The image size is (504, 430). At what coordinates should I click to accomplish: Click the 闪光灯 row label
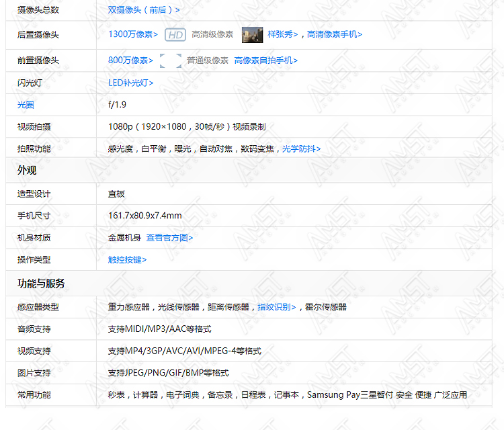click(30, 83)
